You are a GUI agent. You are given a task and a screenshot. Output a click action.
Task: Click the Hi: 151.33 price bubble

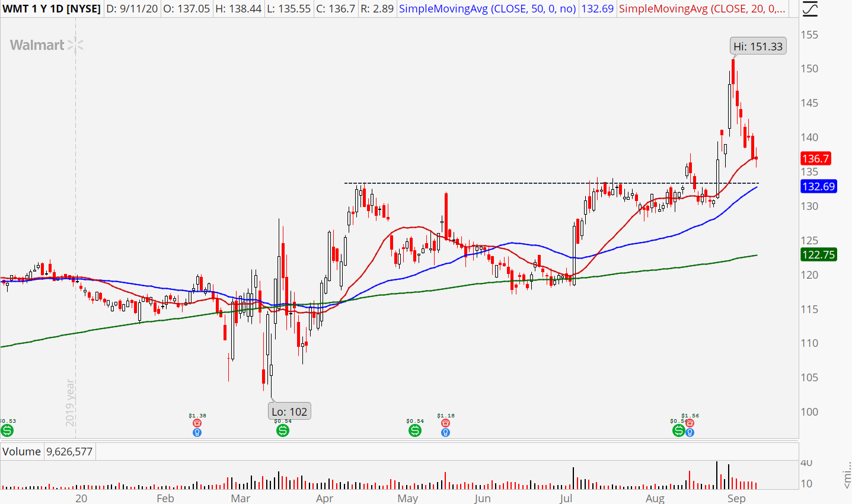pos(758,46)
